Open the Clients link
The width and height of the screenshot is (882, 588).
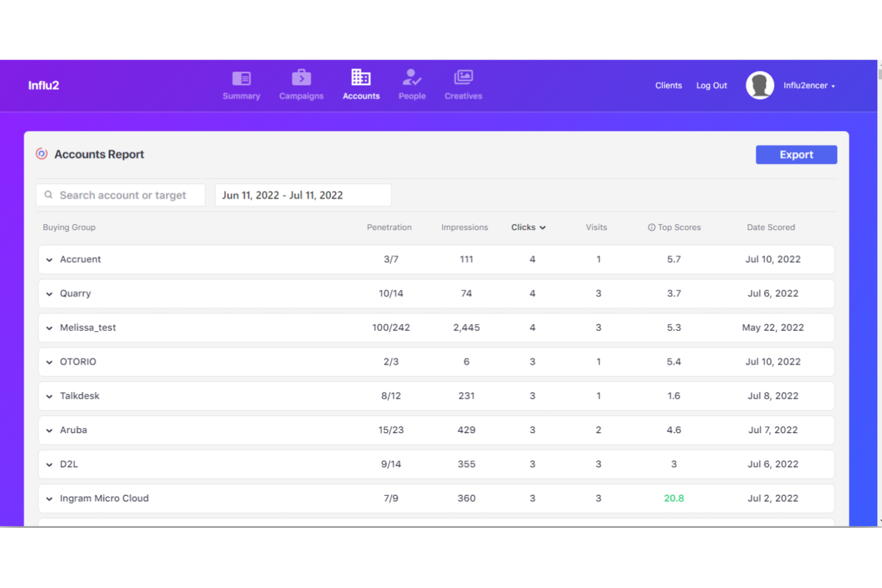(x=668, y=85)
